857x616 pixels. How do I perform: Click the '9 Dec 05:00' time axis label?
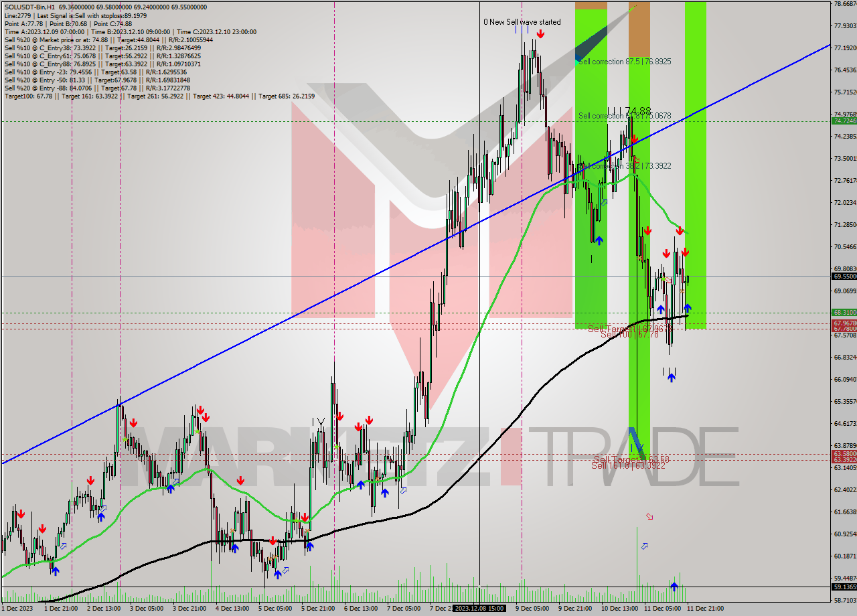[x=534, y=609]
